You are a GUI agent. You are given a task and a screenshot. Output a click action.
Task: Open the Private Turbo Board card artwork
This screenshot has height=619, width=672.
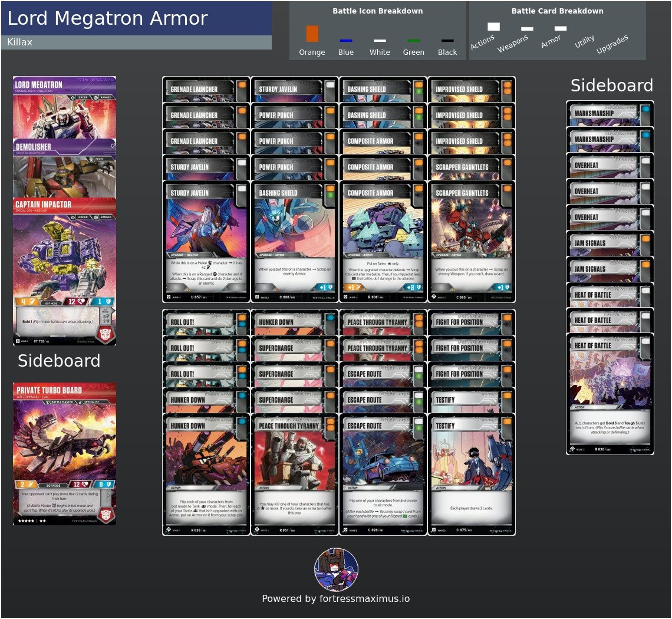click(64, 442)
